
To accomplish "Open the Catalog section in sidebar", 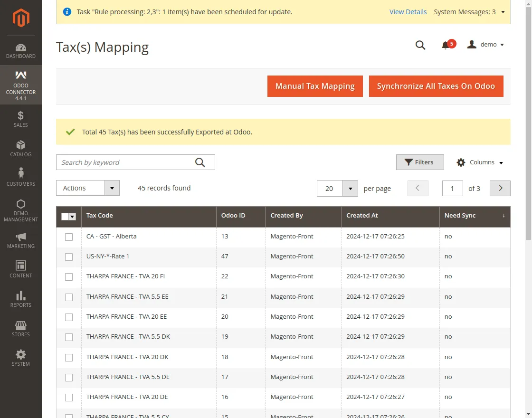I will pyautogui.click(x=20, y=149).
